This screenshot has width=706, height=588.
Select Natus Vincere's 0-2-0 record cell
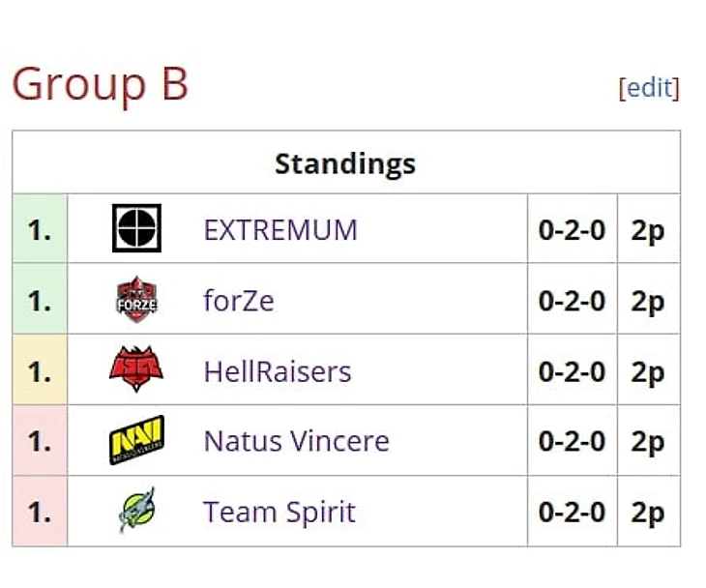[x=572, y=442]
